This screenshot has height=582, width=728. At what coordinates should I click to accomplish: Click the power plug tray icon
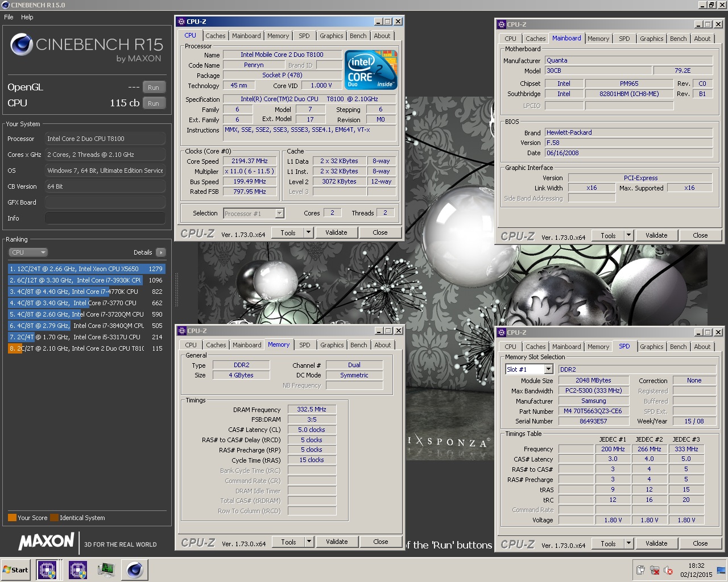coord(640,570)
